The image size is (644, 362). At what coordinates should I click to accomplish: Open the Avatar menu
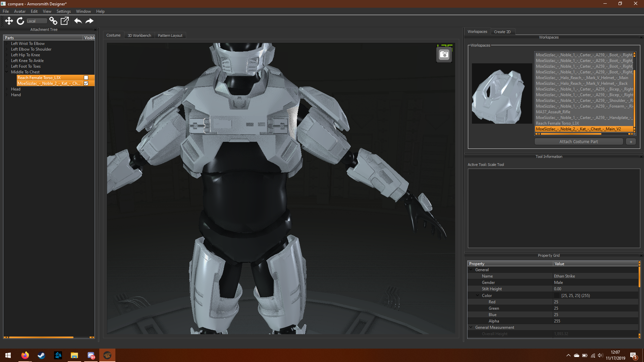pyautogui.click(x=20, y=11)
